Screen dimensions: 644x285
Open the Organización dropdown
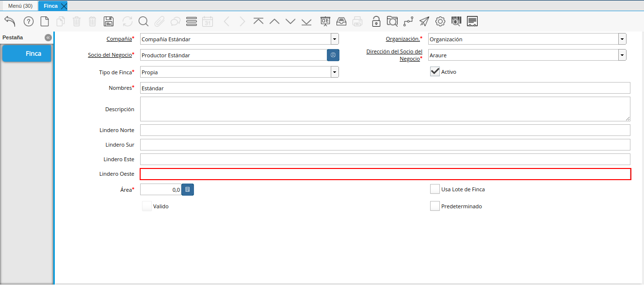click(x=622, y=39)
